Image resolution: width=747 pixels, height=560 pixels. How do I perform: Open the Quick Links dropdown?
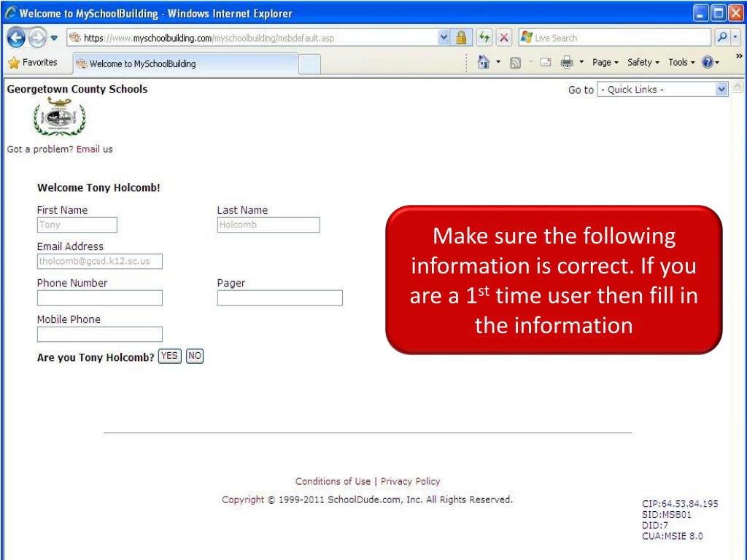point(662,90)
